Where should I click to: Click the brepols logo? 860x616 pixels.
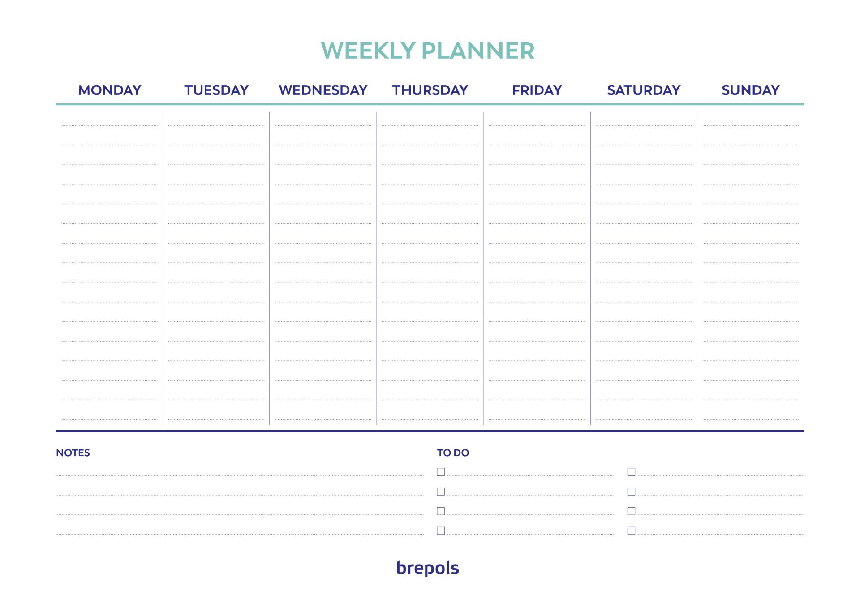(x=428, y=568)
